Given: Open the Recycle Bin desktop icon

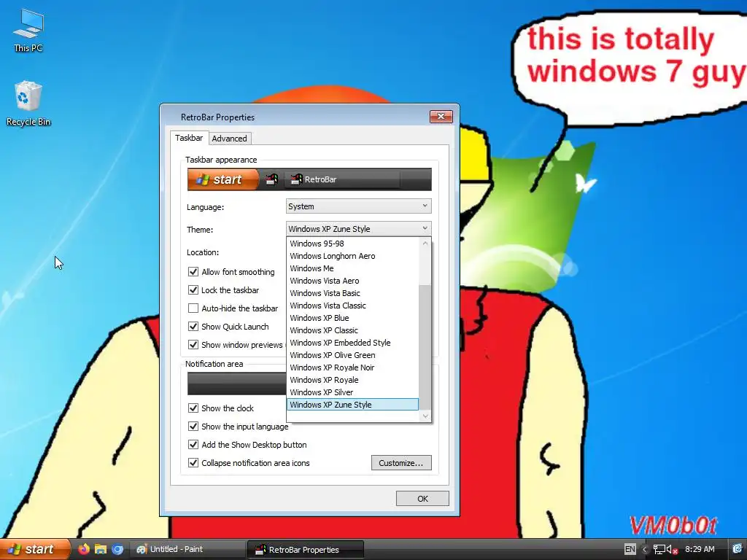Looking at the screenshot, I should click(28, 102).
